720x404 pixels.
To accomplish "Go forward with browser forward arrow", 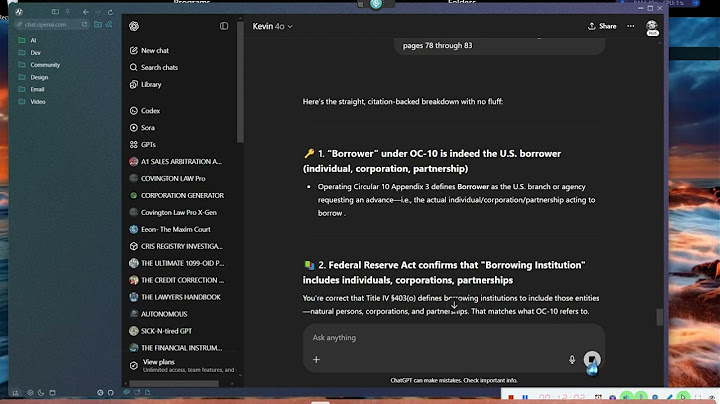I will coord(97,12).
